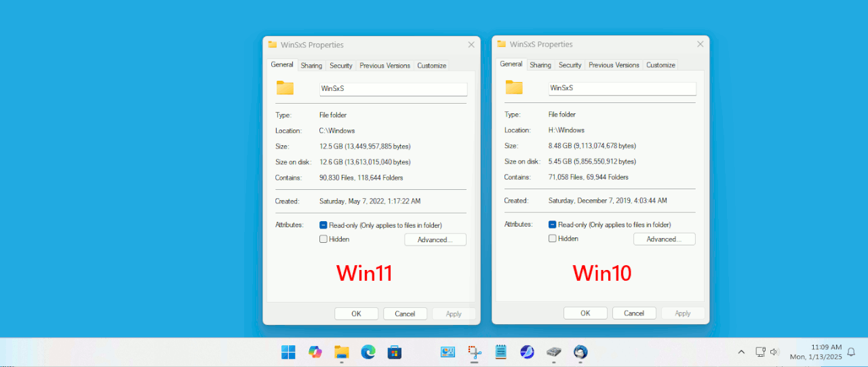This screenshot has height=367, width=868.
Task: Open the Notepad taskbar icon
Action: [x=500, y=351]
